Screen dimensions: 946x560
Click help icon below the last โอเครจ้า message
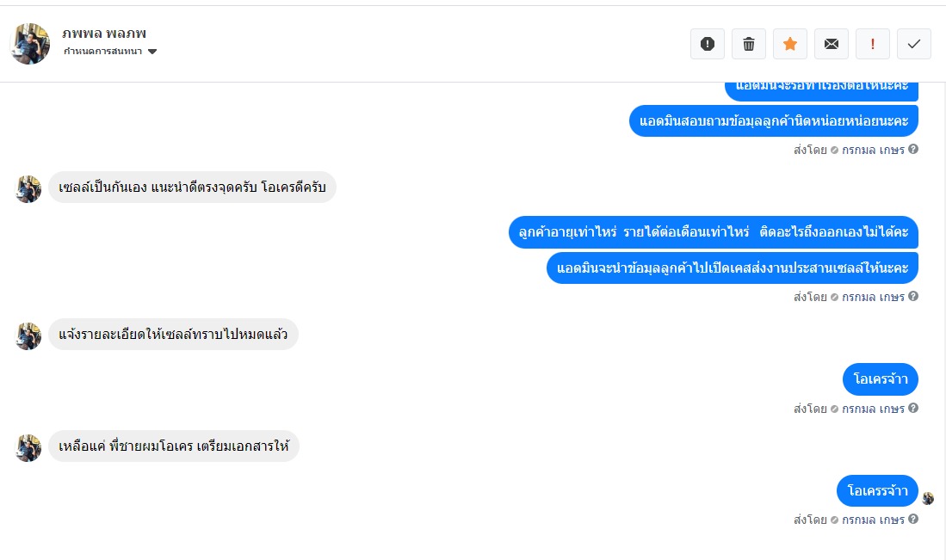click(x=913, y=520)
